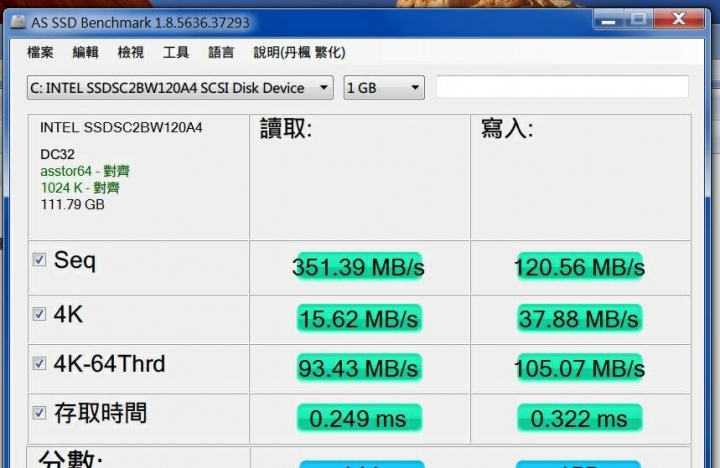The image size is (720, 468).
Task: Click the DC32 firmware text
Action: coord(57,154)
